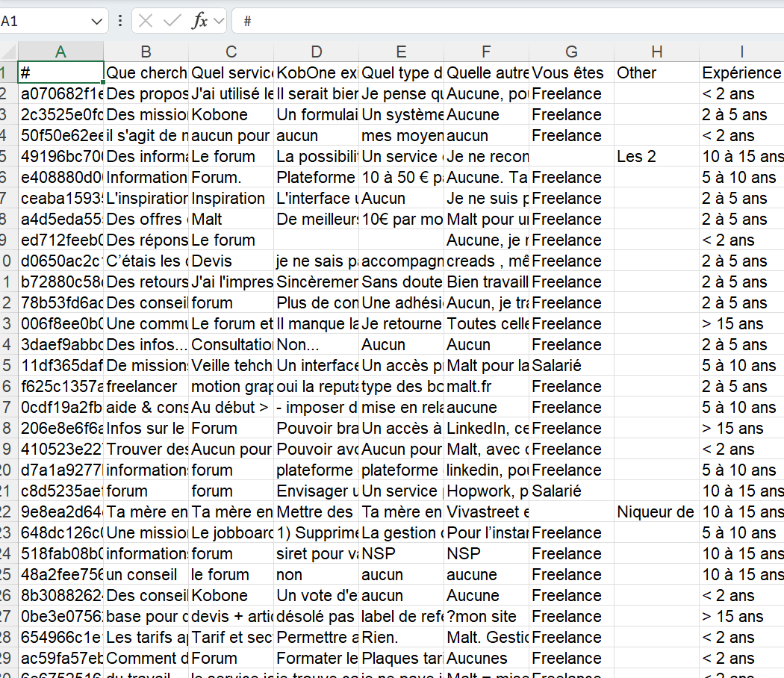
Task: Click the "Expérience" header cell in column I
Action: click(741, 73)
